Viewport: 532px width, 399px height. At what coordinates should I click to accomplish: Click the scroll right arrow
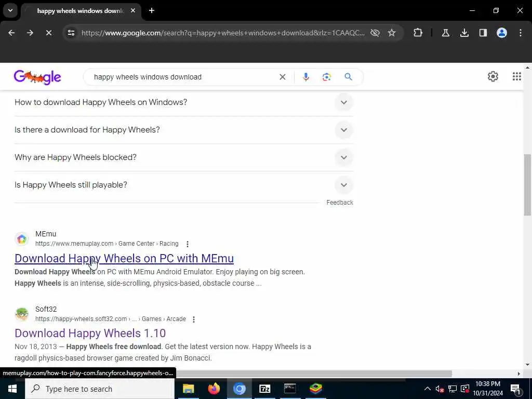tap(519, 374)
